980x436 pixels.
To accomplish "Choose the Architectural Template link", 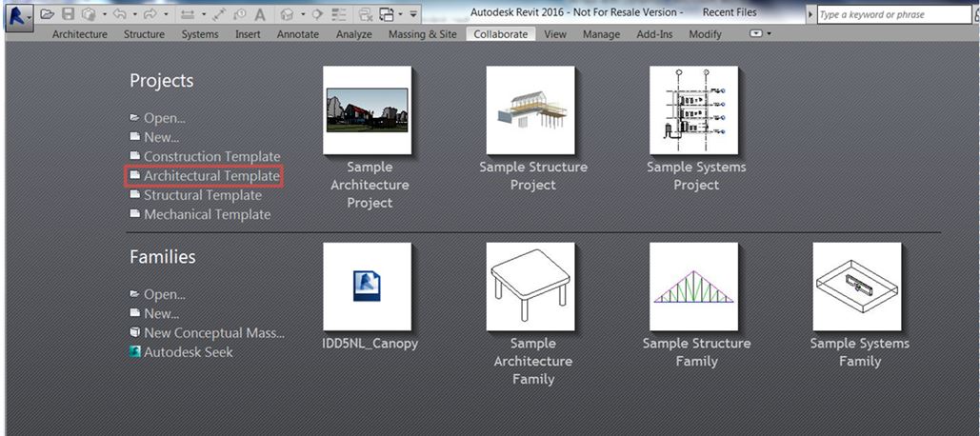I will [x=211, y=176].
